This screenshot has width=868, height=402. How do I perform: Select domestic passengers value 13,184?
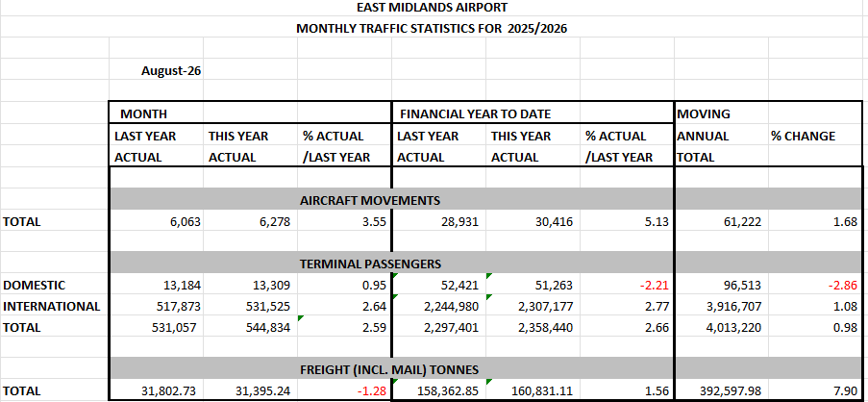pyautogui.click(x=184, y=286)
